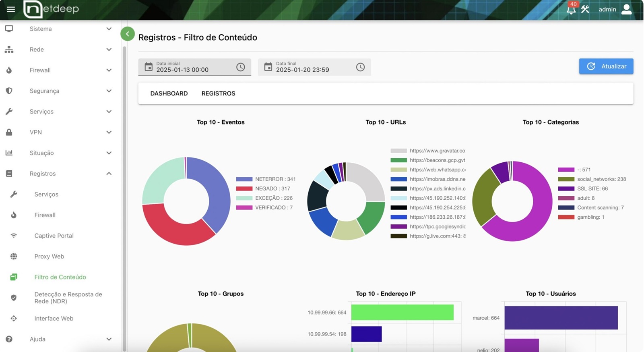The width and height of the screenshot is (644, 352).
Task: Switch to the REGISTROS tab
Action: (x=219, y=93)
